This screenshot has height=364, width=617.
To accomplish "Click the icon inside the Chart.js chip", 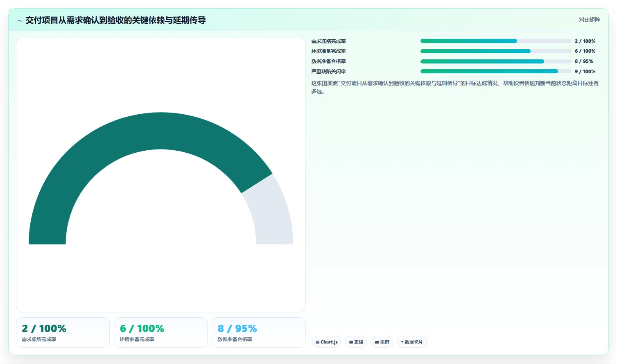I will coord(317,342).
